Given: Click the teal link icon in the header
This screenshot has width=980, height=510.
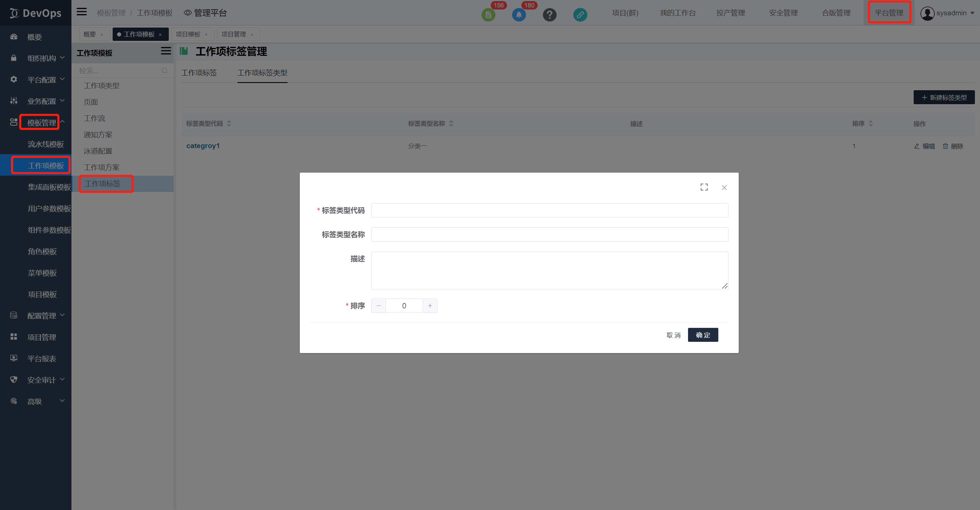Looking at the screenshot, I should coord(580,15).
